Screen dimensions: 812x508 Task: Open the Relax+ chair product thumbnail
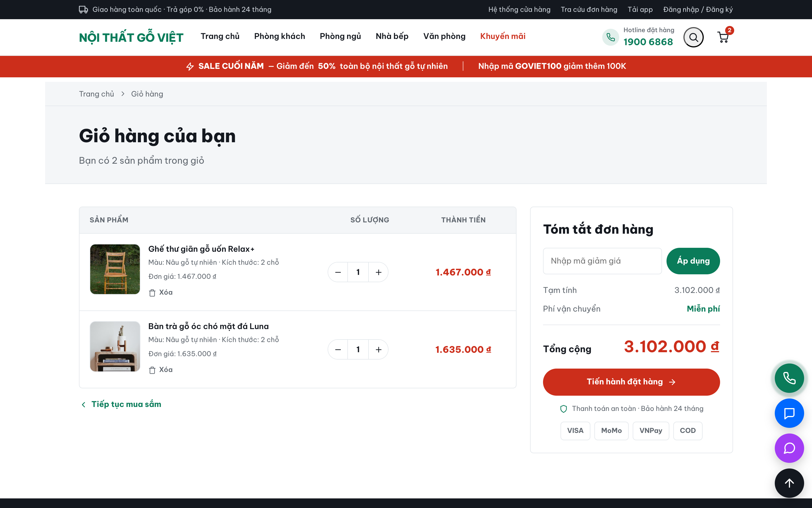coord(115,269)
